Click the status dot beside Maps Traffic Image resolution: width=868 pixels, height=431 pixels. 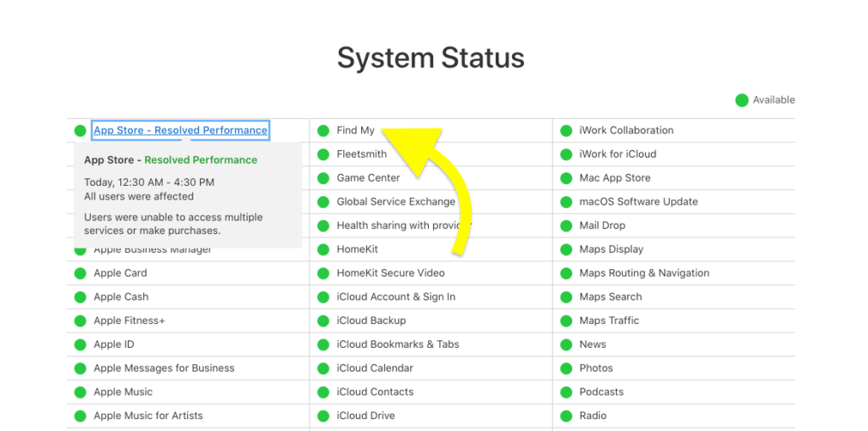pos(565,322)
